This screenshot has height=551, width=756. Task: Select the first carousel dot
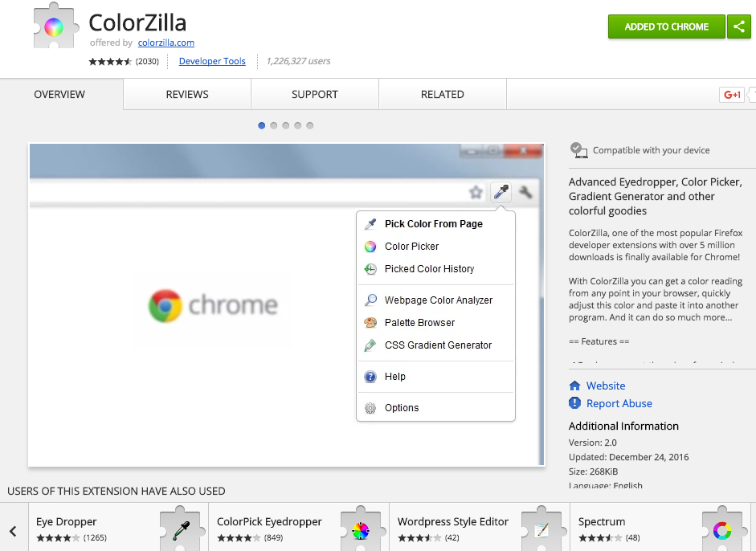click(x=262, y=126)
